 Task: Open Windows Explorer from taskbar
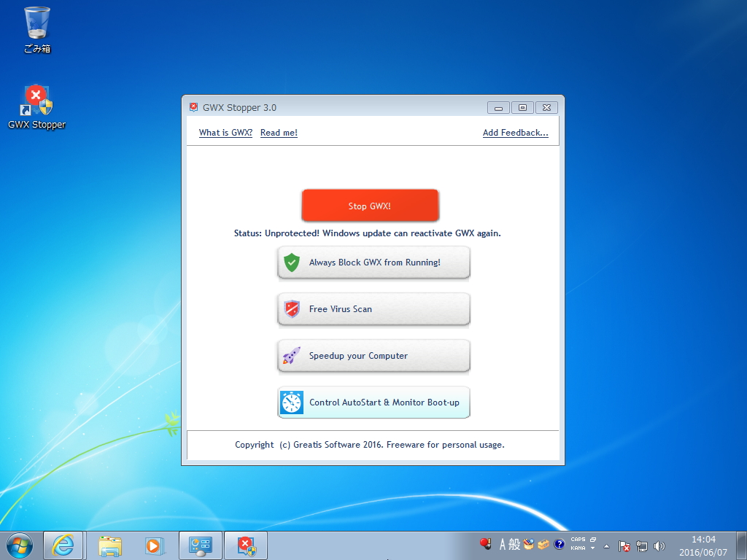[x=110, y=545]
